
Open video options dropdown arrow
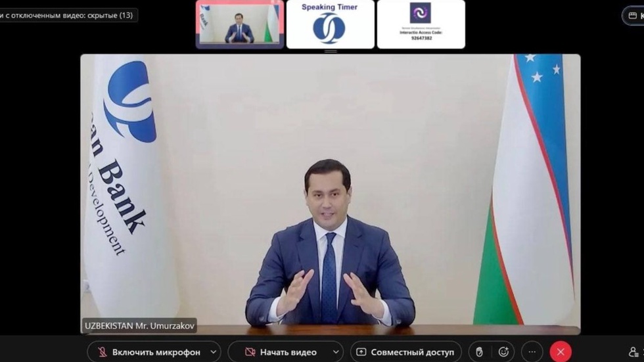335,352
